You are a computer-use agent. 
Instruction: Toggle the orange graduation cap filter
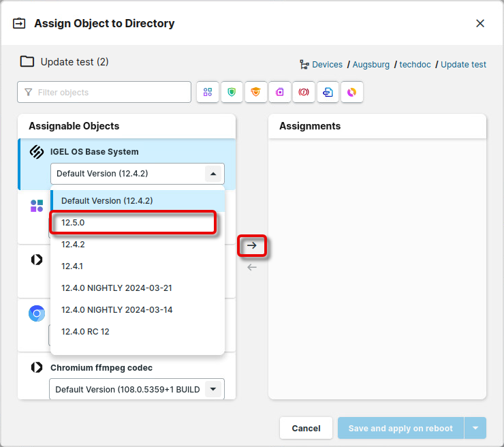coord(255,92)
